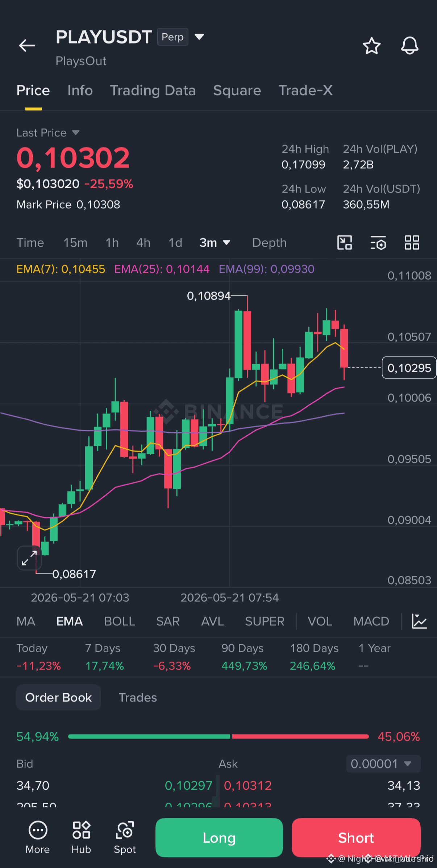Viewport: 437px width, 868px height.
Task: Open the 3m interval dropdown
Action: point(215,243)
